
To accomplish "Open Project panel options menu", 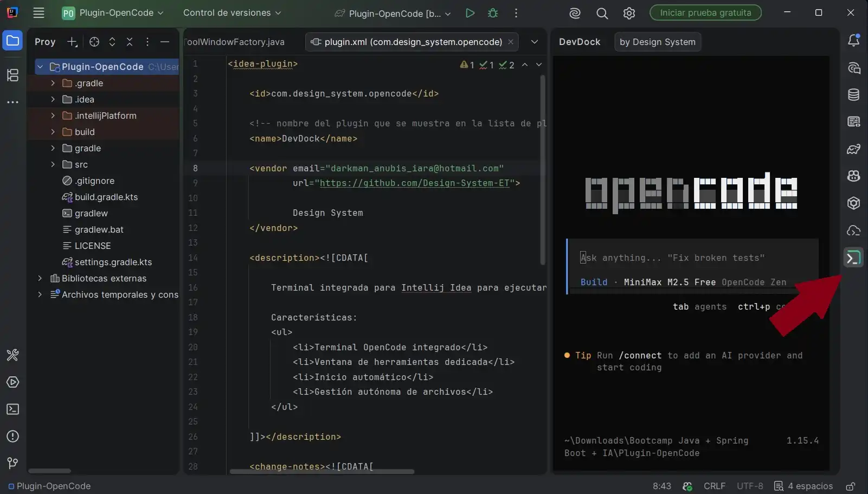I will pyautogui.click(x=147, y=42).
